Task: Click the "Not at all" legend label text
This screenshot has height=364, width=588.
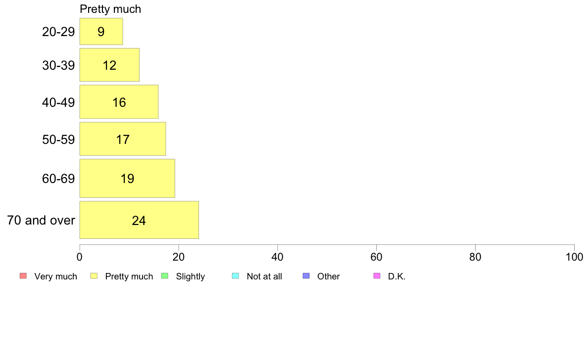Action: (264, 276)
